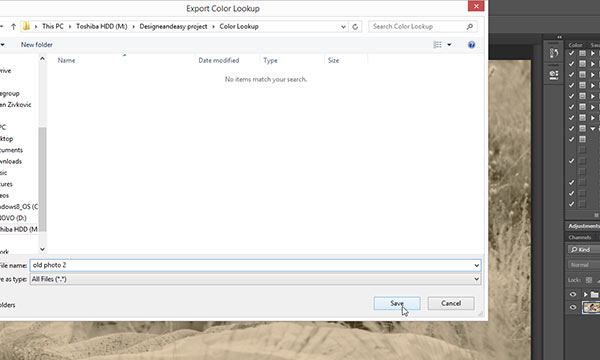600x360 pixels.
Task: Select the Zivkovic user item in navigation pane
Action: 16,104
